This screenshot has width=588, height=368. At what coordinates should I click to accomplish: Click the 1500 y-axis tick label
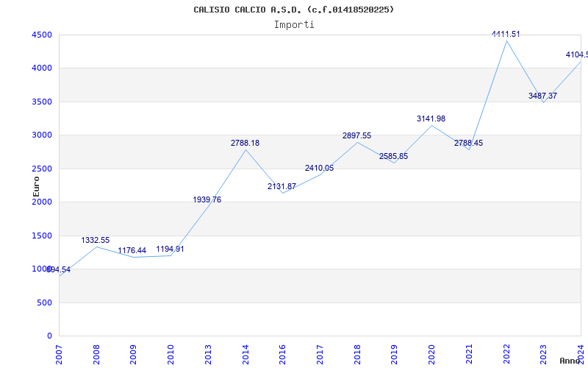click(x=42, y=236)
